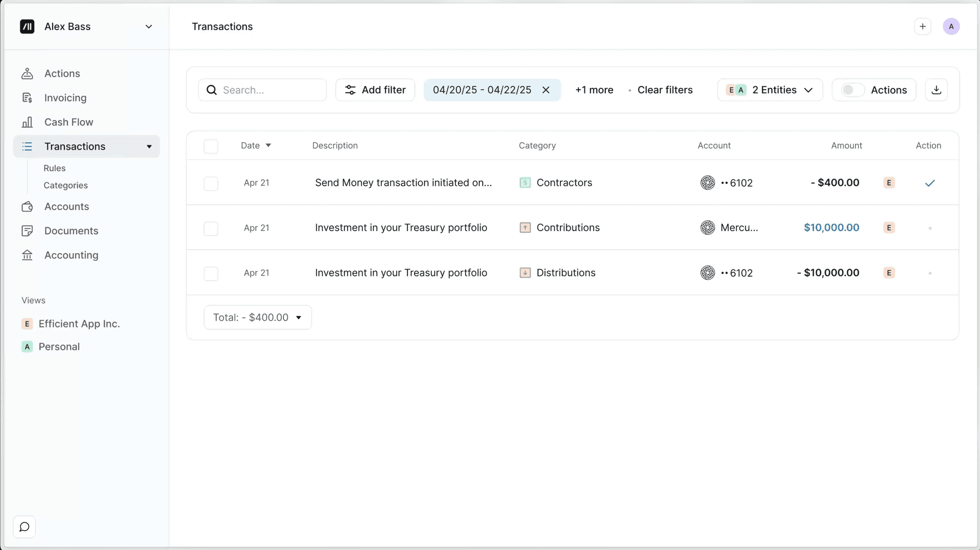Click the download export icon
This screenshot has width=980, height=550.
coord(936,90)
